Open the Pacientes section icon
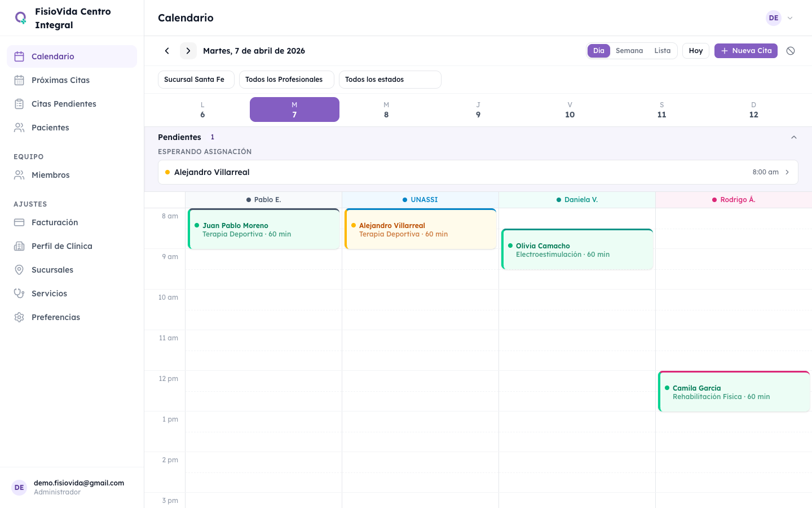 point(20,127)
